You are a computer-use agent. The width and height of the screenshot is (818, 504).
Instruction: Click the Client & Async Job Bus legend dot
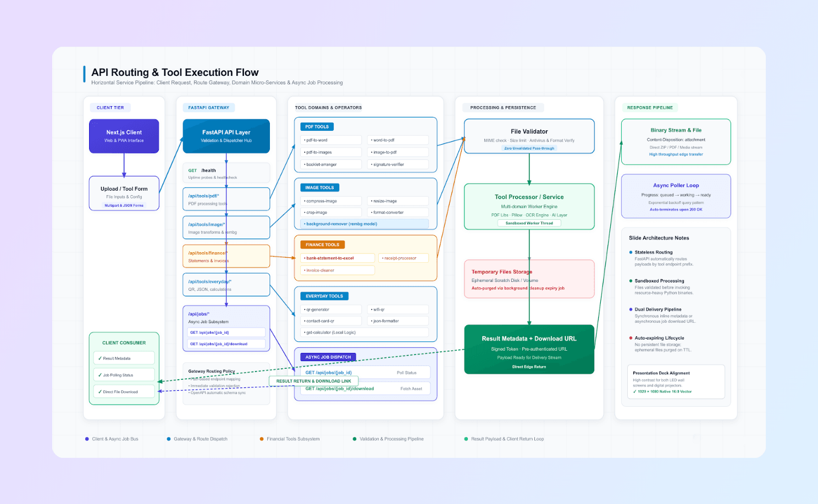87,439
